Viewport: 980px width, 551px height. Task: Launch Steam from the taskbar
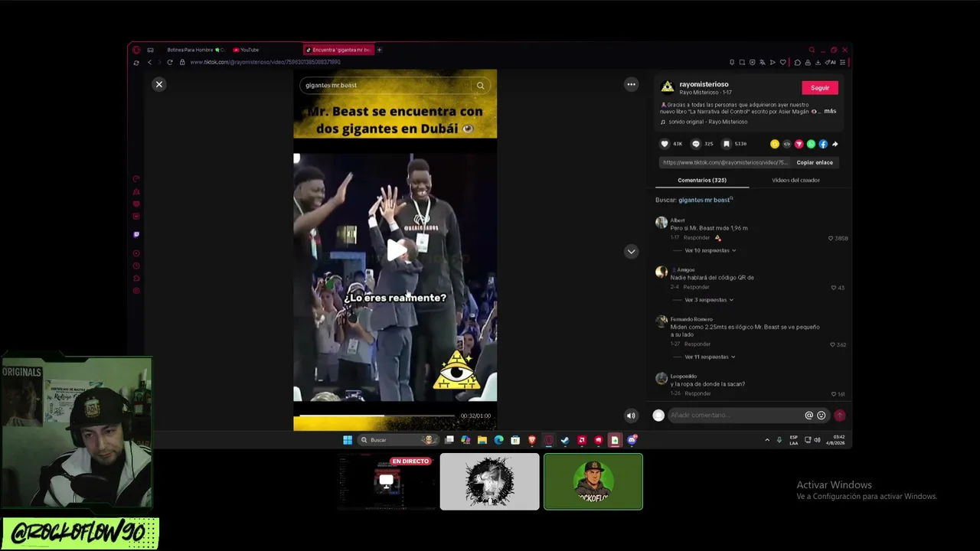[x=565, y=440]
